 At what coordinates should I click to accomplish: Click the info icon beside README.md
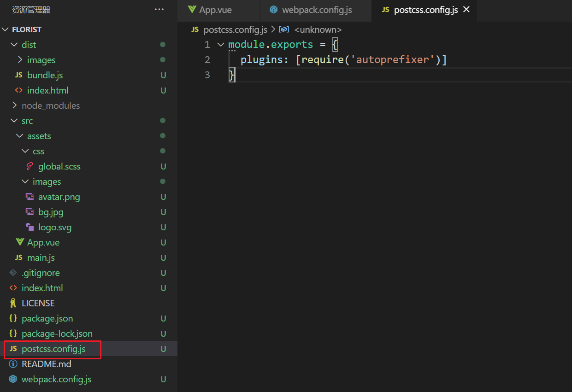click(x=13, y=364)
